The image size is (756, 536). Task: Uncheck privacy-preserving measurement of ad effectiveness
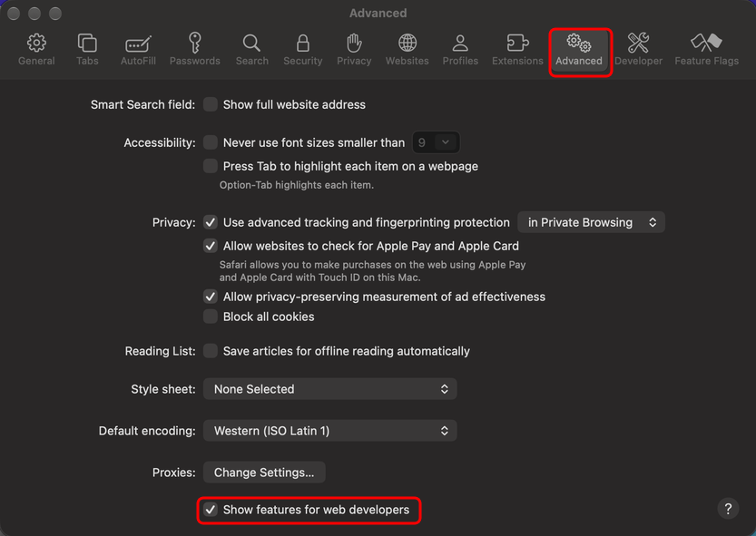(211, 297)
